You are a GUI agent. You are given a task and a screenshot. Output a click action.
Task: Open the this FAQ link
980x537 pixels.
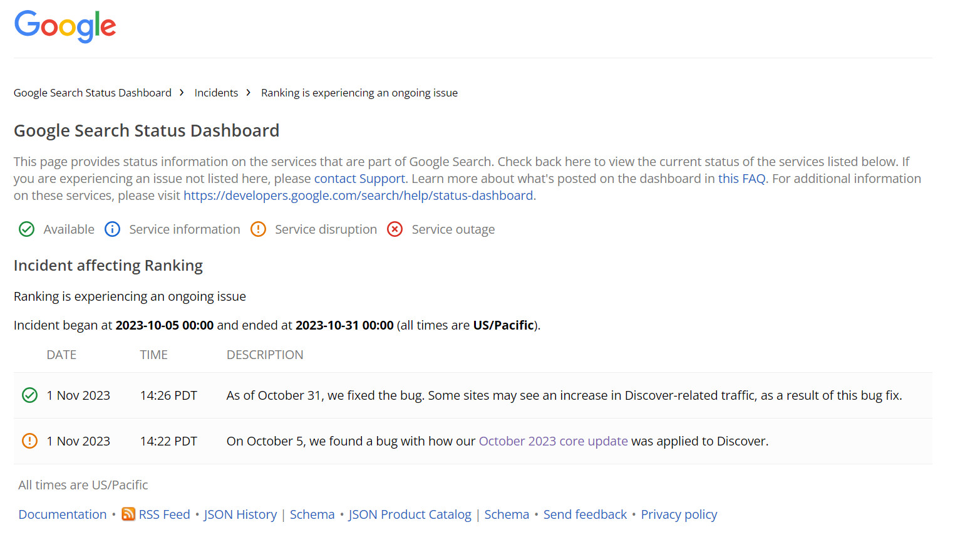pos(741,179)
